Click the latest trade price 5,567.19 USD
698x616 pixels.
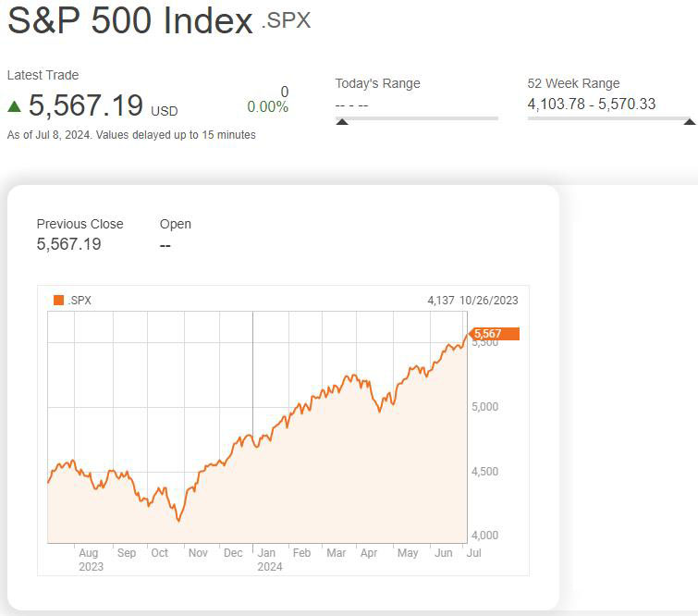[103, 106]
